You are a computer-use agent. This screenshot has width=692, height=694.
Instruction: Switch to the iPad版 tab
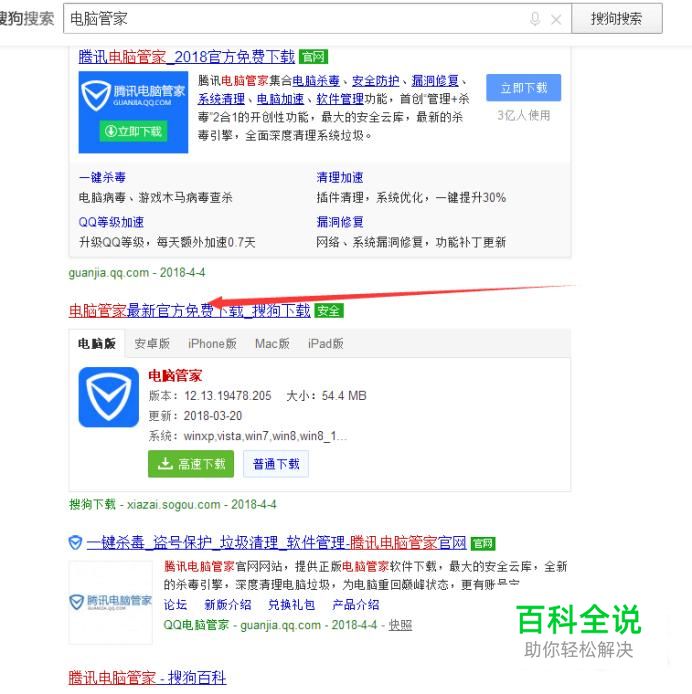326,343
